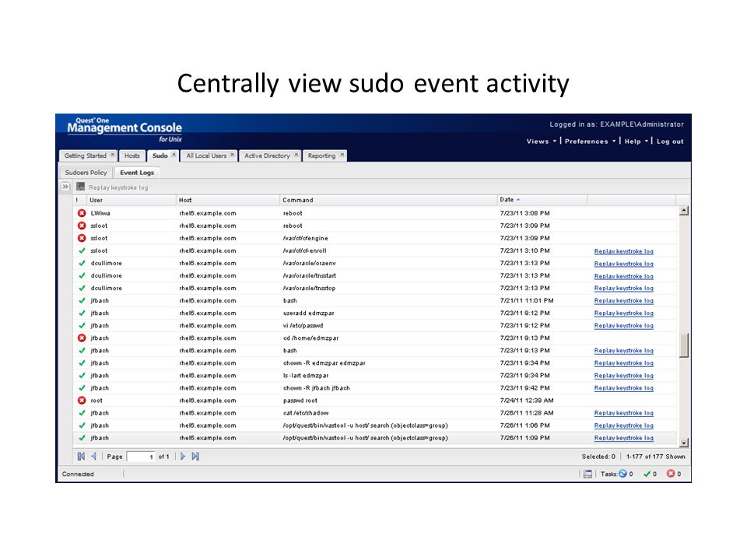Click the page number input field
Viewport: 747px width, 560px height.
[141, 457]
